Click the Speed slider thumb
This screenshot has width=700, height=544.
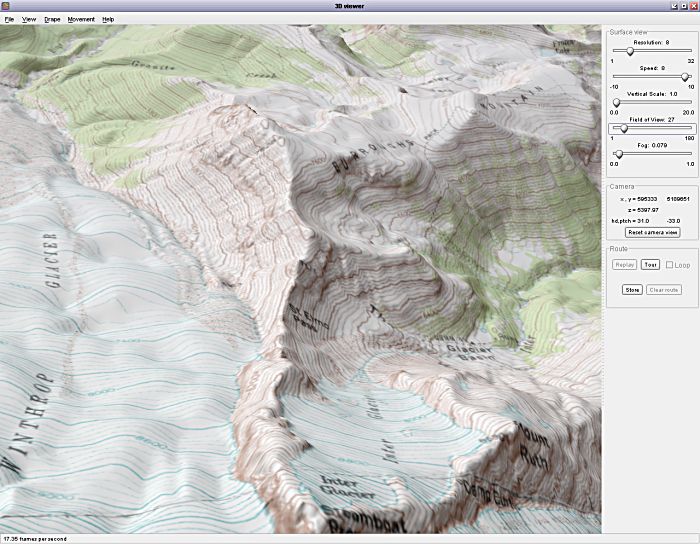(685, 76)
